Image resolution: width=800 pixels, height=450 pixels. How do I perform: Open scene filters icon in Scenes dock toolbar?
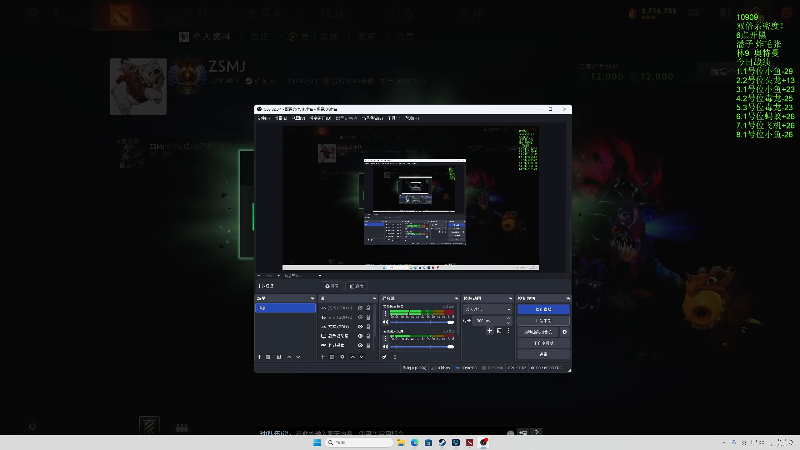pos(279,357)
